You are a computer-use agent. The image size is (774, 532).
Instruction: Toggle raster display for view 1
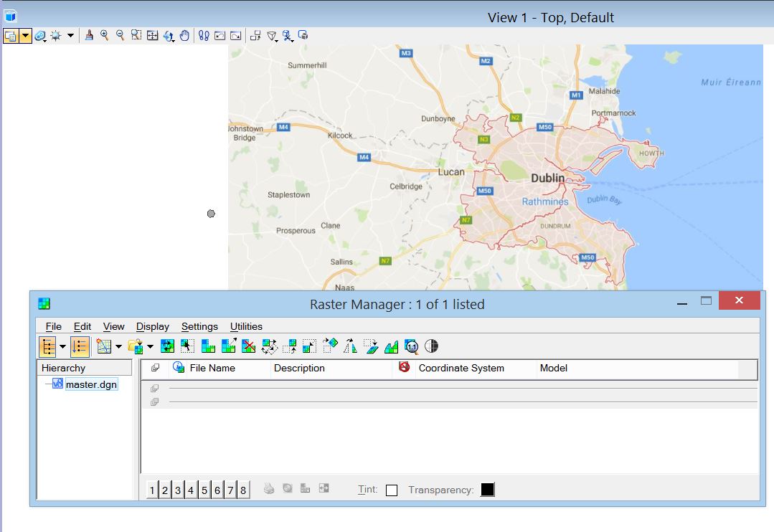pyautogui.click(x=153, y=490)
